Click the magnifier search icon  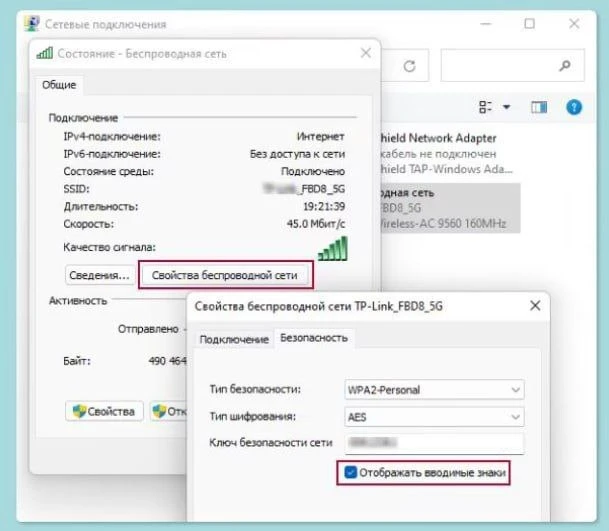click(565, 66)
